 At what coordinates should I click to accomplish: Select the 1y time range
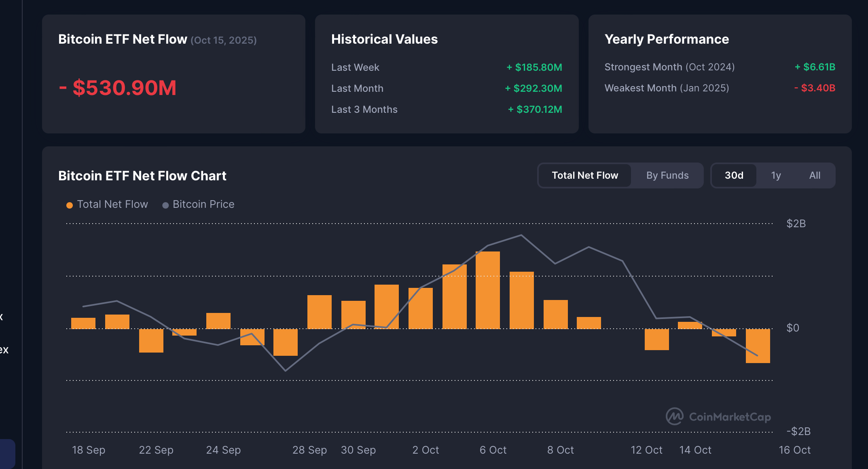[775, 175]
